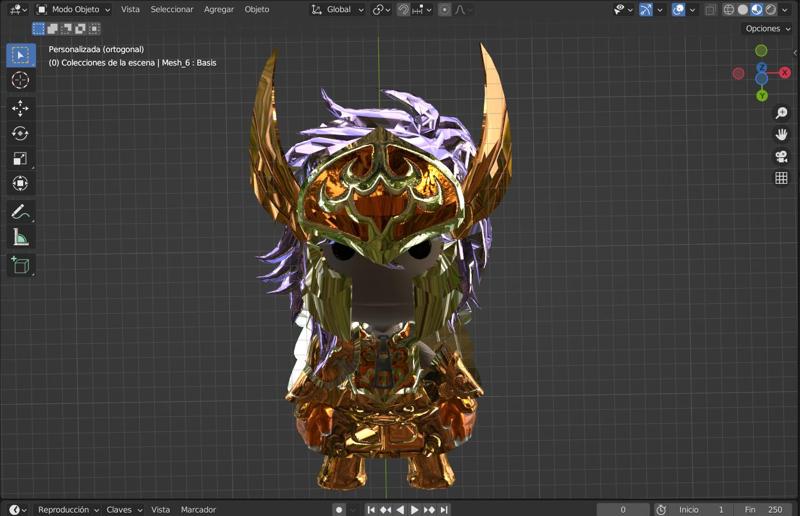Toggle snapping magnet
The height and width of the screenshot is (516, 800).
point(403,9)
